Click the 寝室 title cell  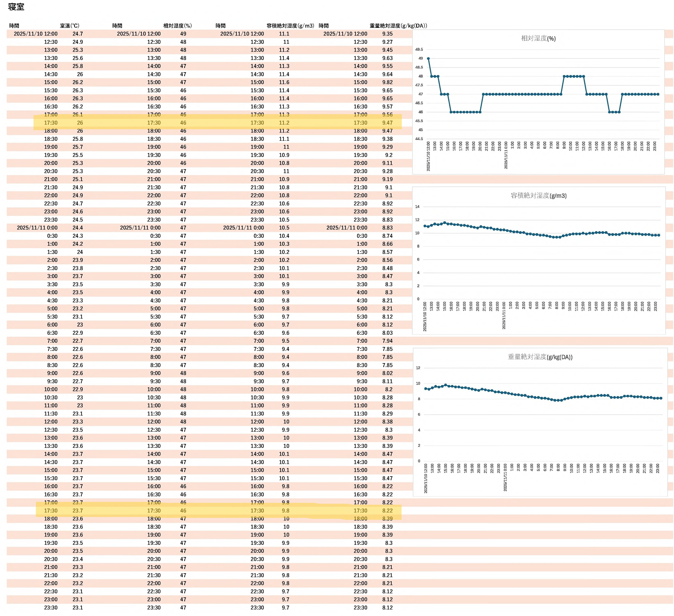point(16,7)
